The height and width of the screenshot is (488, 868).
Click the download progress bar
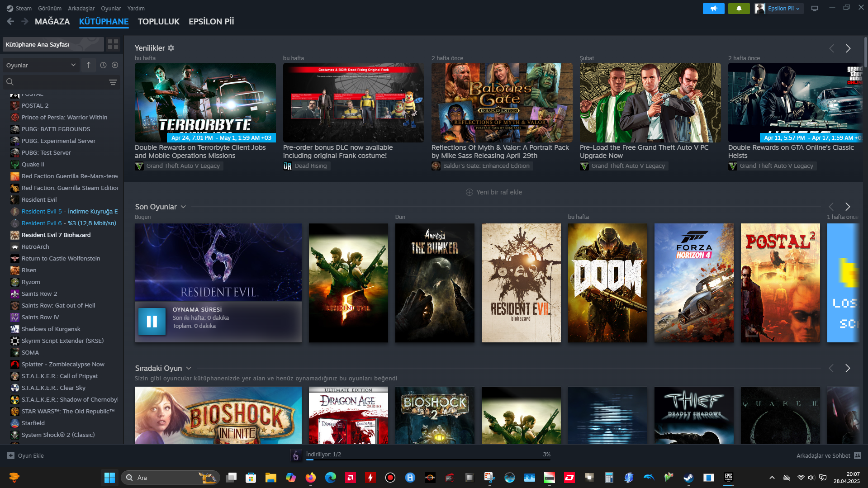tap(428, 460)
